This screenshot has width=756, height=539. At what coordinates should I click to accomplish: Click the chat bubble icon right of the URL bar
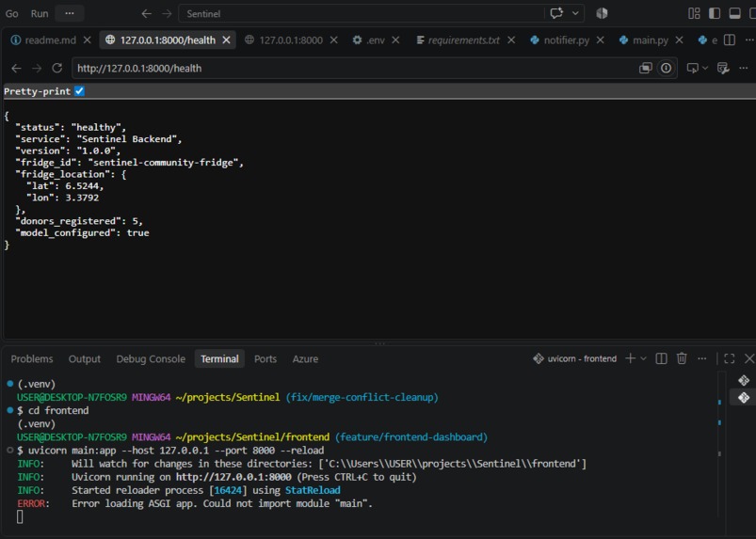pos(692,69)
